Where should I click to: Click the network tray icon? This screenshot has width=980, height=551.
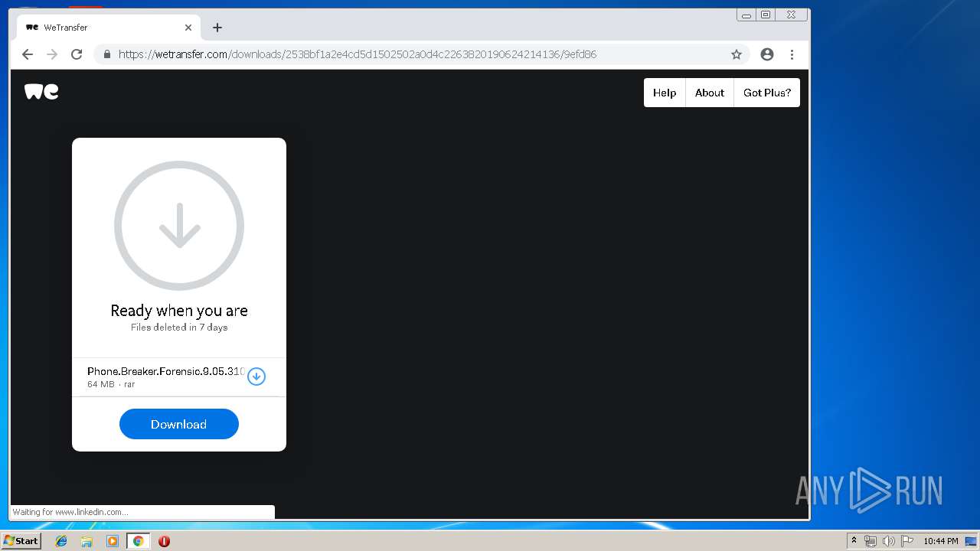871,541
